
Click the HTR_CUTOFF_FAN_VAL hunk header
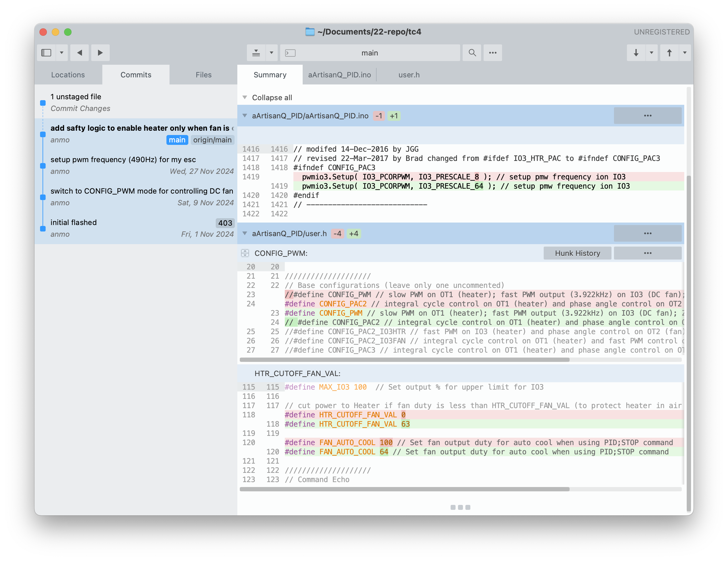tap(461, 373)
